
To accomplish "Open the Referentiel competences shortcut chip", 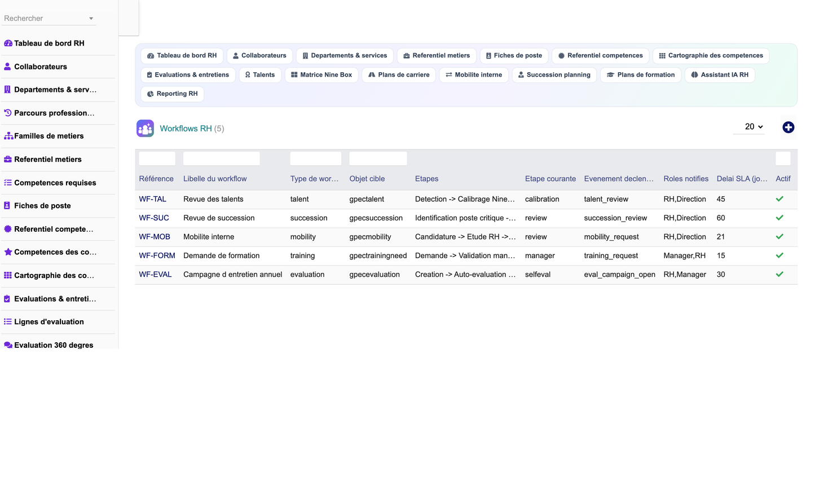I will pos(601,56).
